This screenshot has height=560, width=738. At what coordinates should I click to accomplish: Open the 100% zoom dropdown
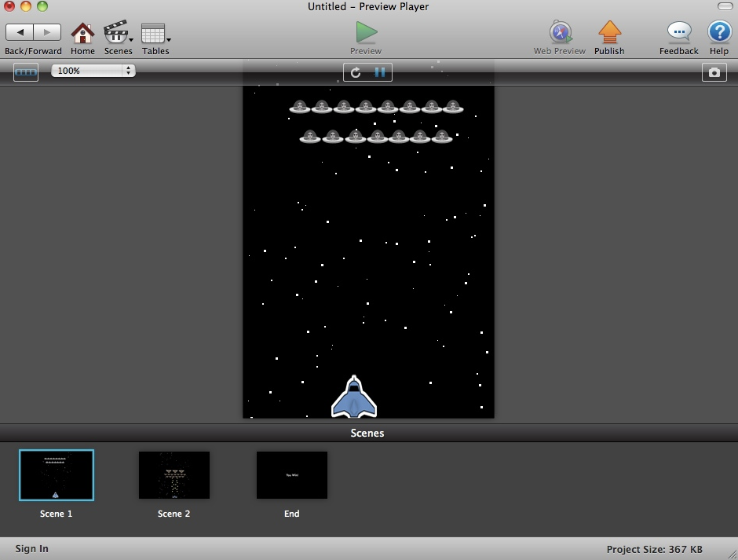93,71
